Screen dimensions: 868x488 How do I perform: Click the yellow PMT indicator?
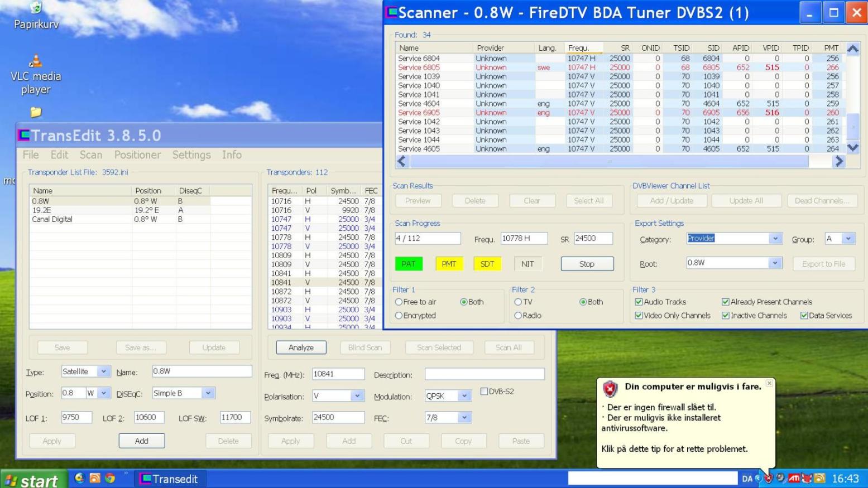click(x=449, y=264)
